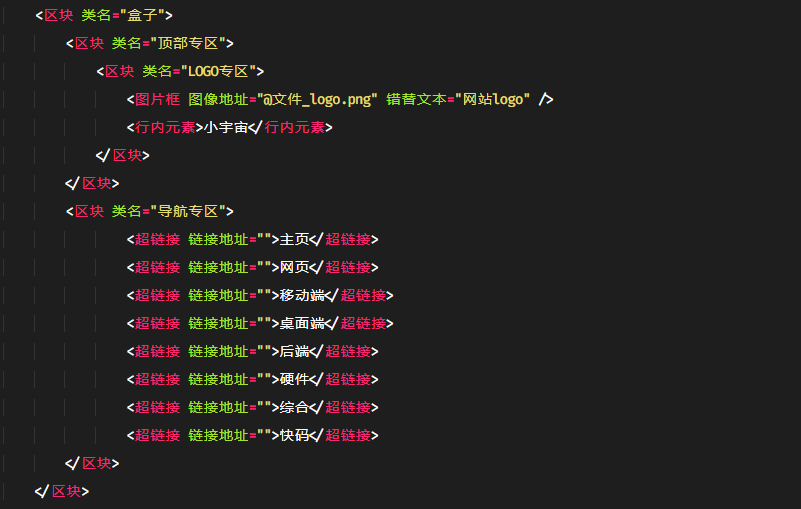Click the link text "桌面端"
The height and width of the screenshot is (509, 801).
302,323
